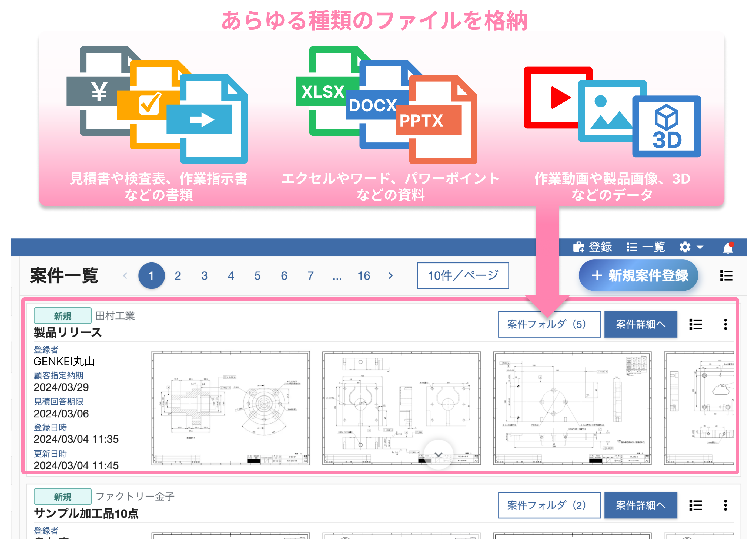Click list icon on 製品リリース row
756x539 pixels.
(695, 324)
